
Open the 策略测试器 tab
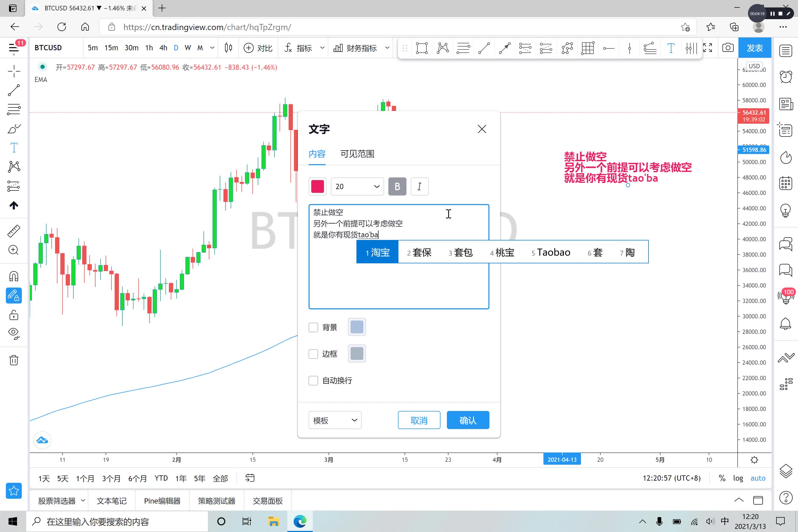click(217, 500)
